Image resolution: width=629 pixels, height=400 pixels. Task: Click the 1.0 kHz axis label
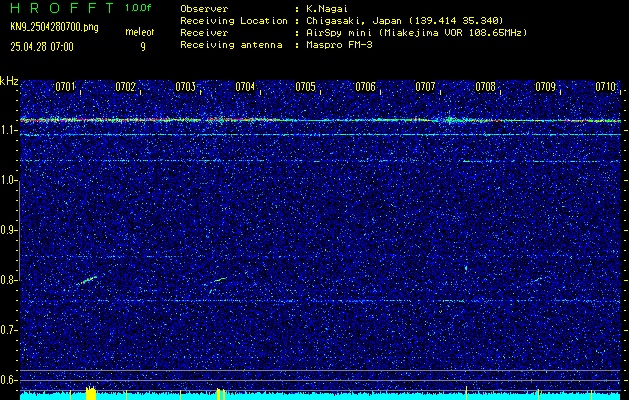point(8,181)
